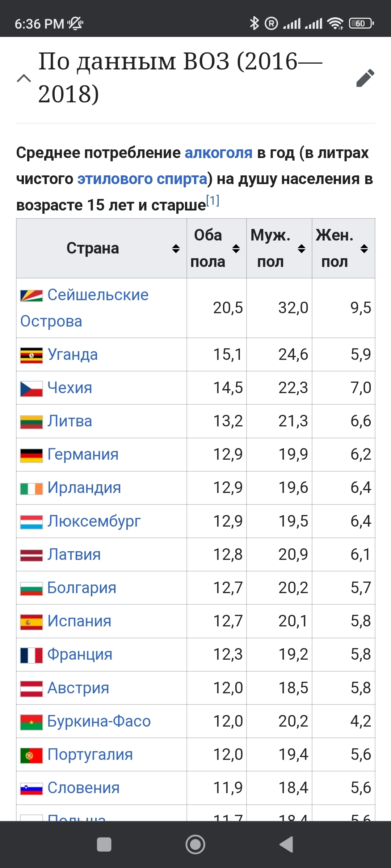391x868 pixels.
Task: Open the Burkina Faso country link
Action: (99, 722)
